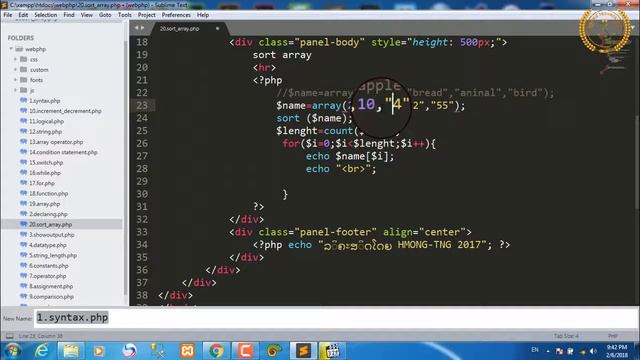The width and height of the screenshot is (640, 360).
Task: Open 1.syntax.php in sidebar
Action: [44, 100]
